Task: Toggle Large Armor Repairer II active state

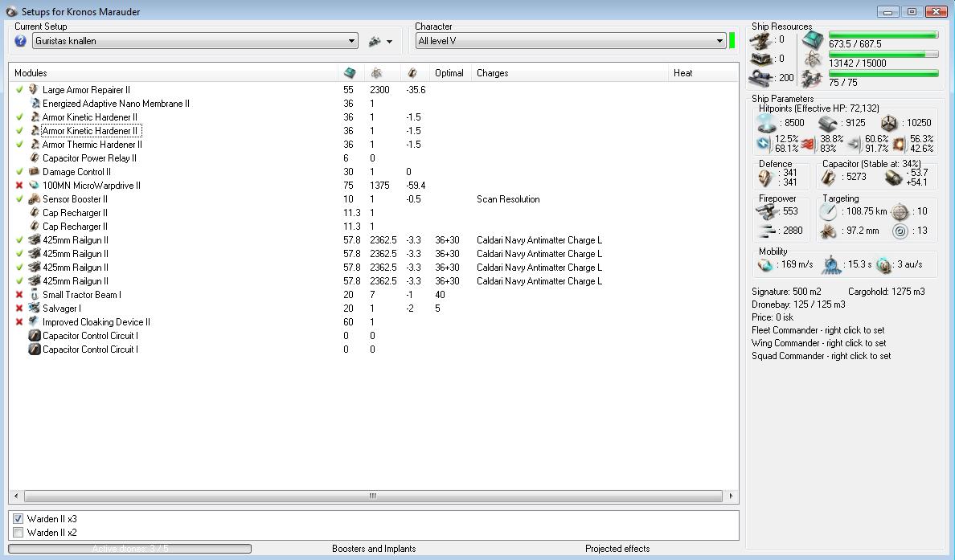Action: coord(19,89)
